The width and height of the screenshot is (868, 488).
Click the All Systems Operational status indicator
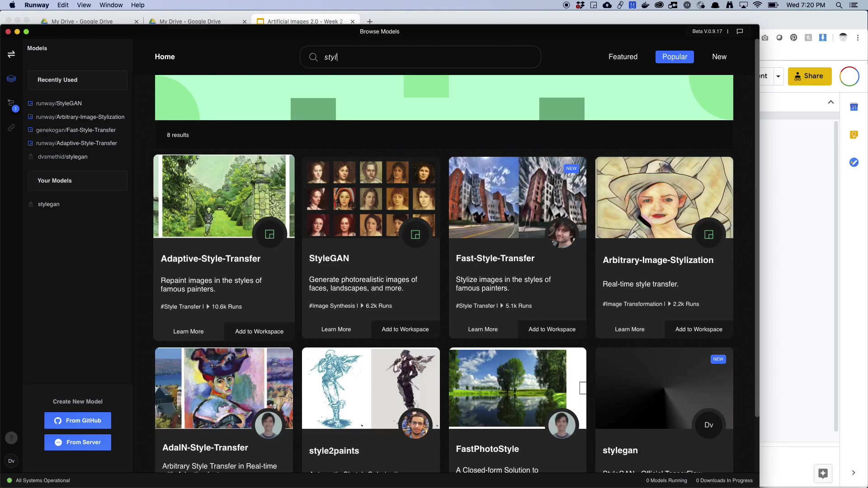click(x=38, y=480)
